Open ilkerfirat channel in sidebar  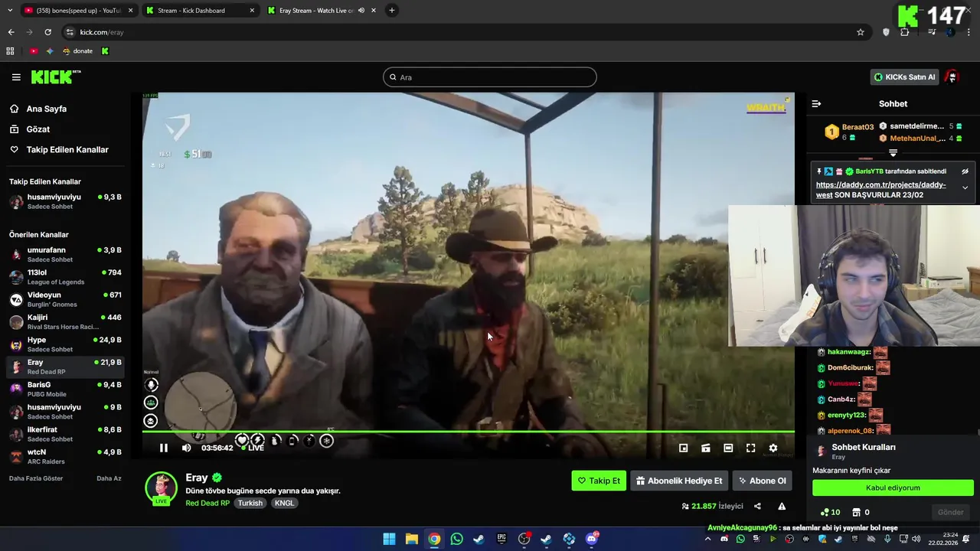point(65,434)
